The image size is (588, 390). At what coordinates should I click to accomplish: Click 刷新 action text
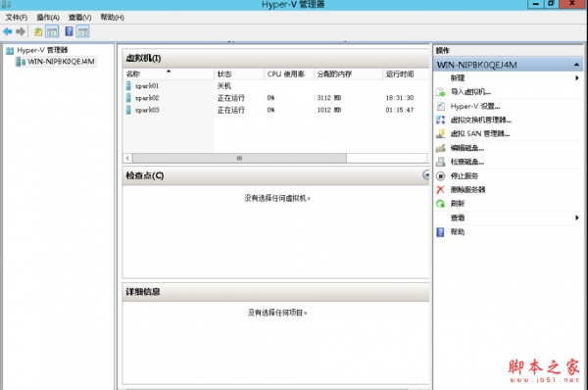[x=458, y=204]
